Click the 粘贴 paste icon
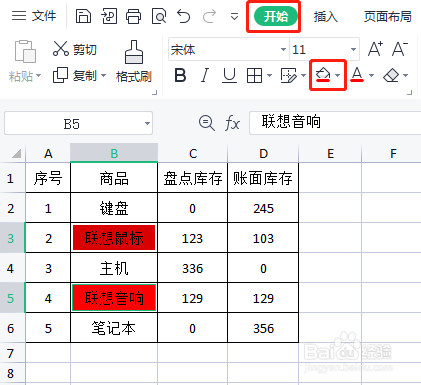Screen dimensions: 421x385 pos(25,51)
